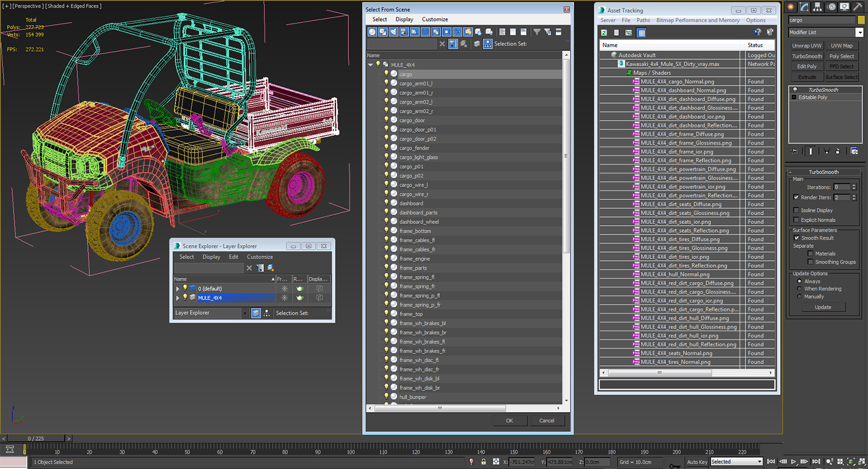Click Select None icon in Select From Scene
Screen dimensions: 868x469
tap(513, 32)
